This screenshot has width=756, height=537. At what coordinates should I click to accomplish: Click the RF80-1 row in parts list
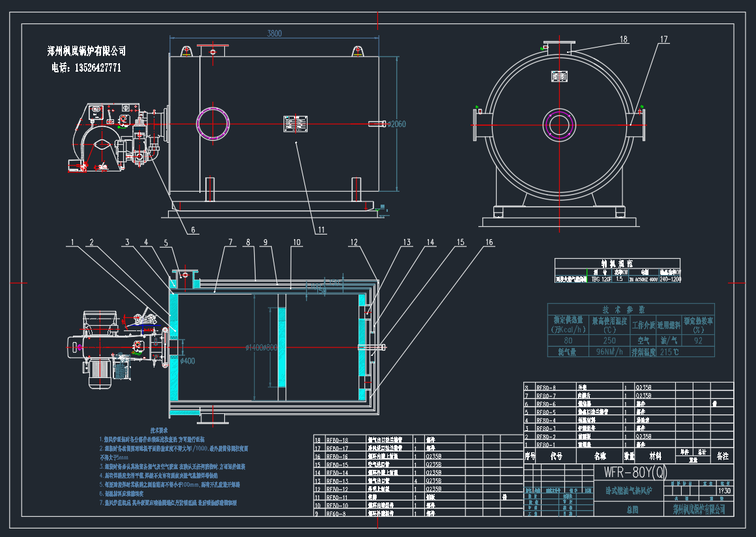point(545,444)
